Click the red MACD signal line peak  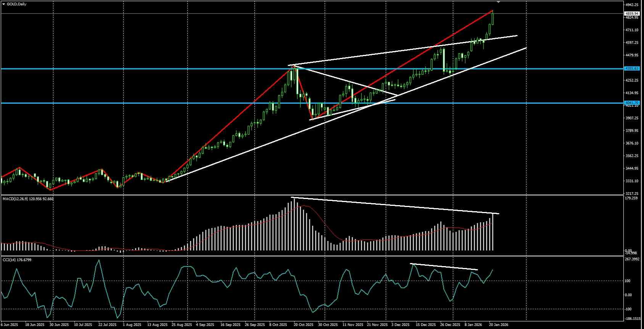click(304, 206)
